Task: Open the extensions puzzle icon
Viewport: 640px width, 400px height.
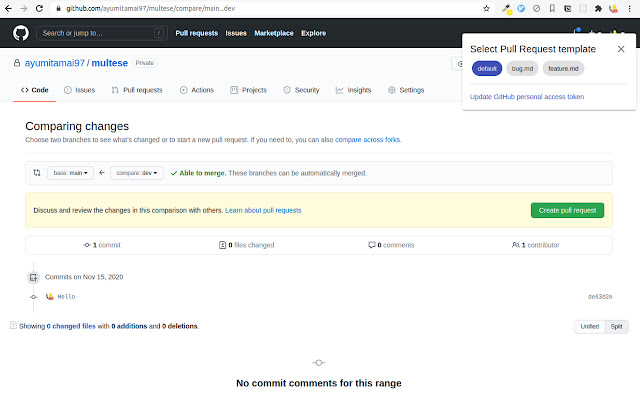Action: pos(598,8)
